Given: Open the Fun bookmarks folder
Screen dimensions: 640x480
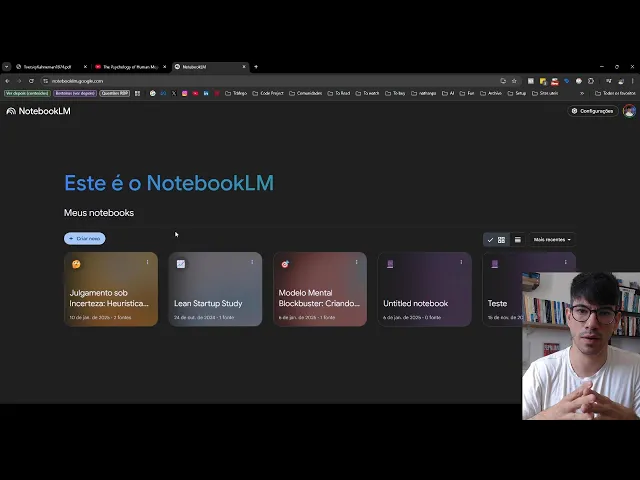Looking at the screenshot, I should (x=467, y=93).
